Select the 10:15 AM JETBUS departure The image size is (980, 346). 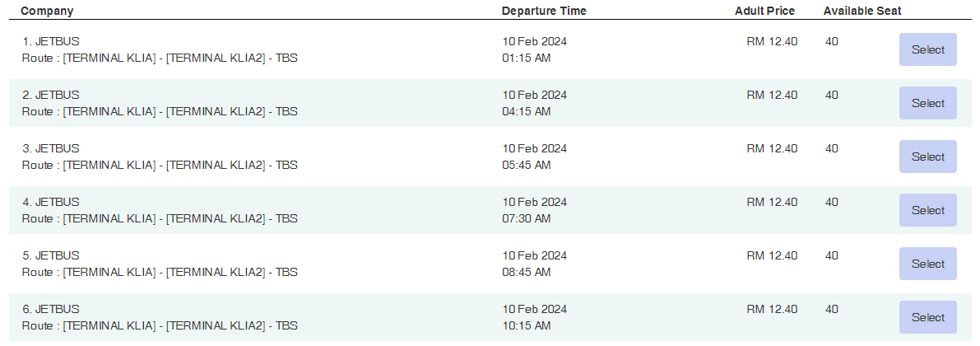pyautogui.click(x=927, y=317)
